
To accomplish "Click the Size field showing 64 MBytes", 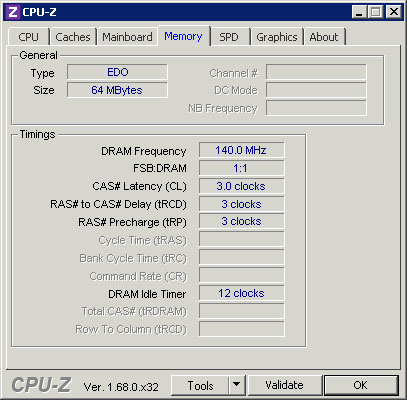I will coord(117,90).
